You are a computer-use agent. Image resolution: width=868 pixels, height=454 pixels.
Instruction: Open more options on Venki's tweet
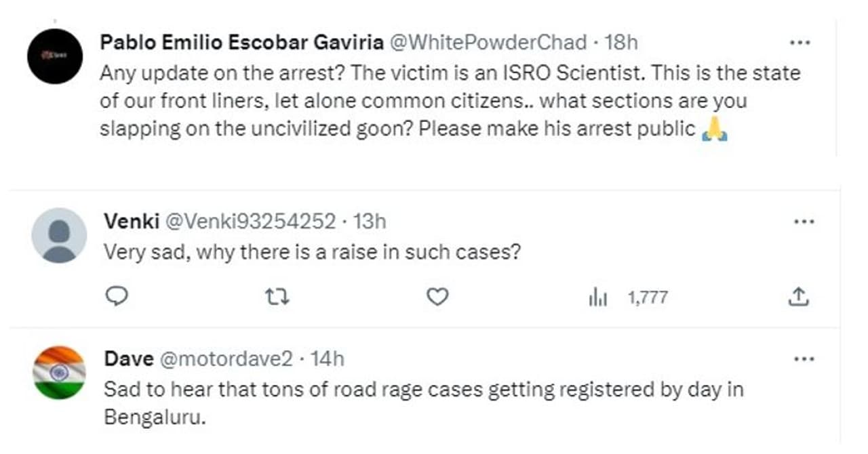(803, 222)
